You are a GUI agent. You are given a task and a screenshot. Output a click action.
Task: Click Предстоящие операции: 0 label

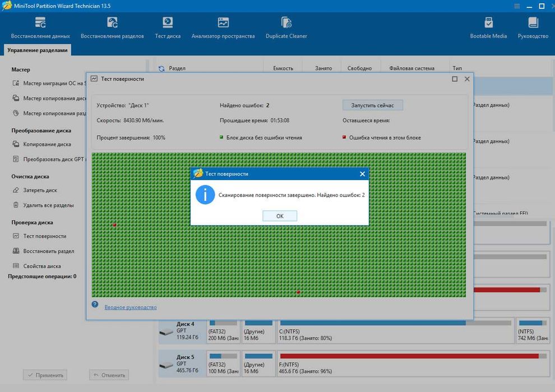point(42,276)
